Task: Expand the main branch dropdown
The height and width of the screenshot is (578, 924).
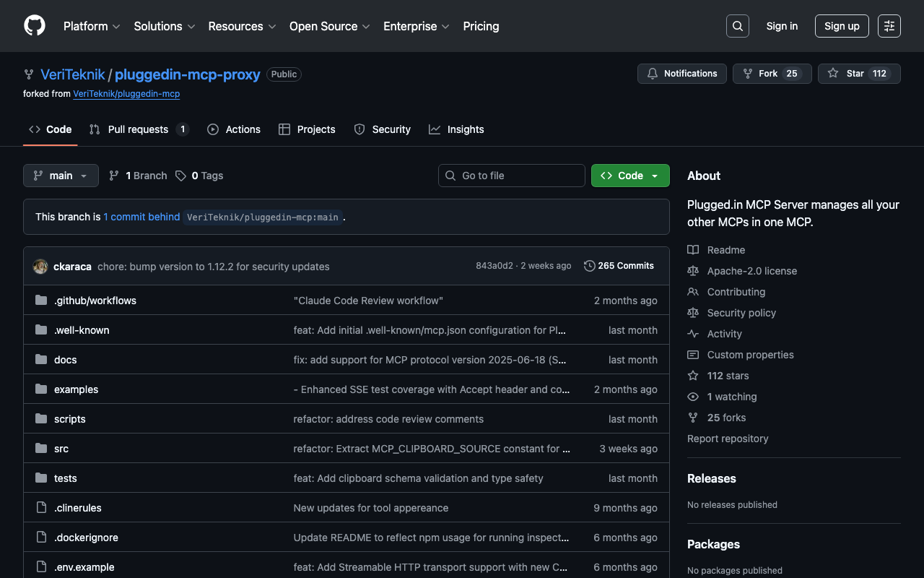Action: (x=61, y=176)
